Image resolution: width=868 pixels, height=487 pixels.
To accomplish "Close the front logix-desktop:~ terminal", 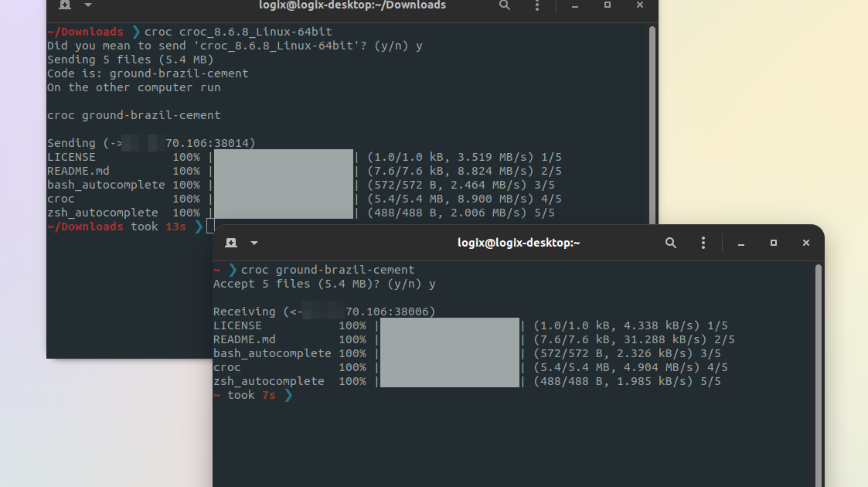I will 806,243.
